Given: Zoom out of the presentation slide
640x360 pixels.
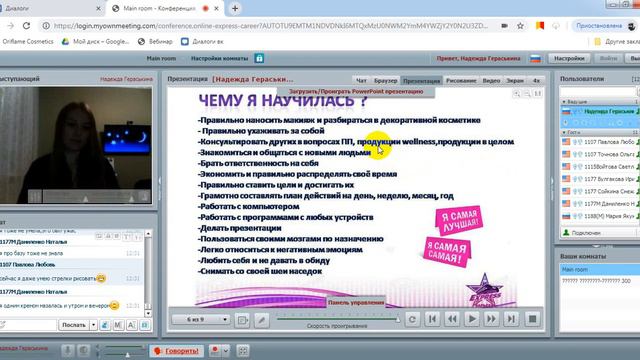Looking at the screenshot, I should coord(527,94).
